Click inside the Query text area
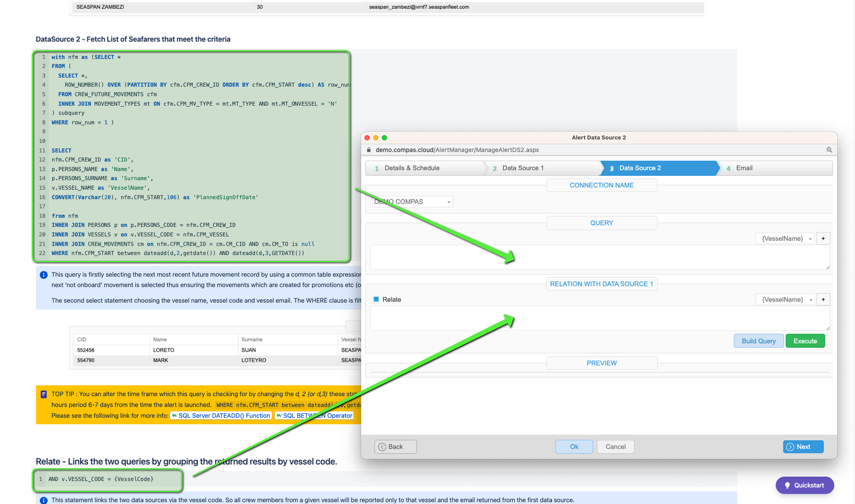 click(600, 257)
